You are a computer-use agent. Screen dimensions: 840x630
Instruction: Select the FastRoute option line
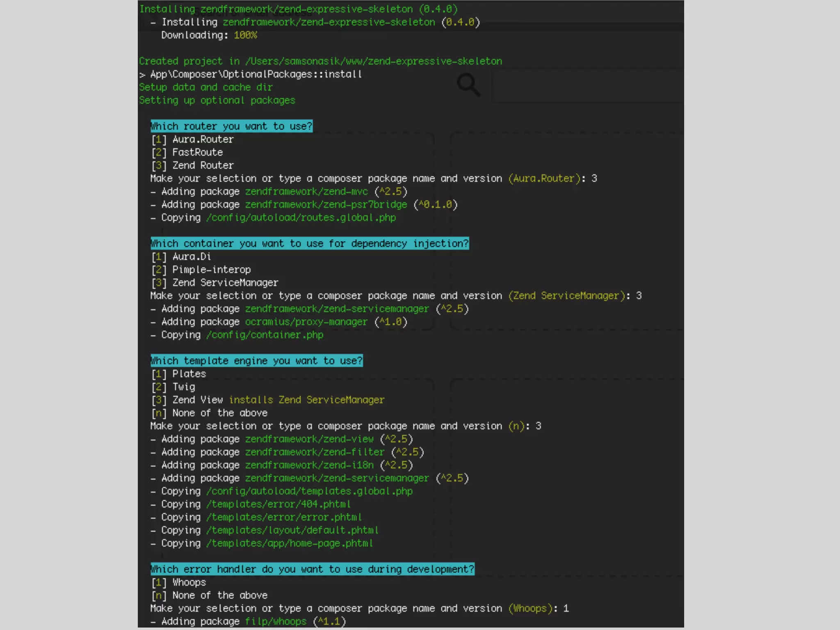pyautogui.click(x=187, y=153)
